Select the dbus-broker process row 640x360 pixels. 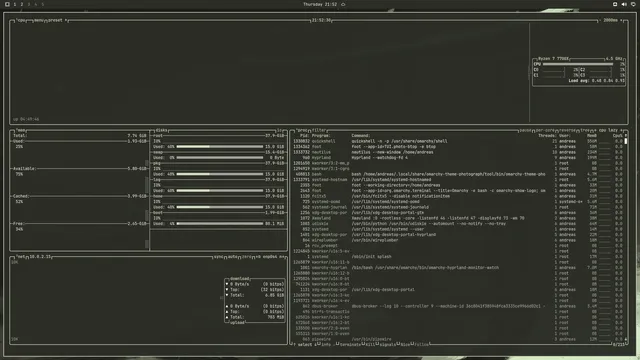pos(457,306)
